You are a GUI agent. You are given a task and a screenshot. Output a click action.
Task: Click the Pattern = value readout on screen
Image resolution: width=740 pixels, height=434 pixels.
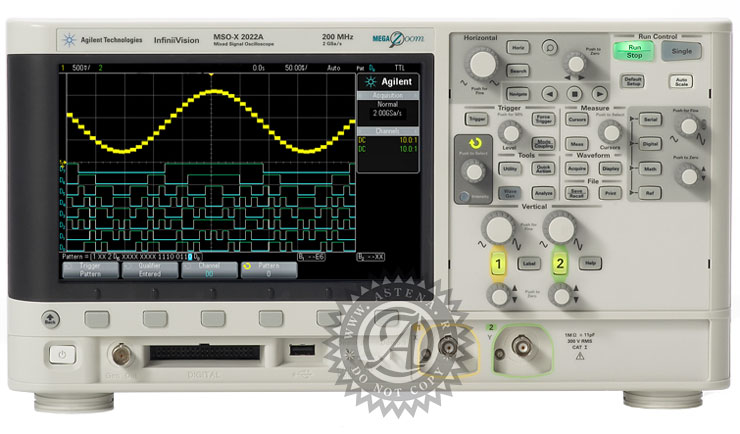click(132, 257)
